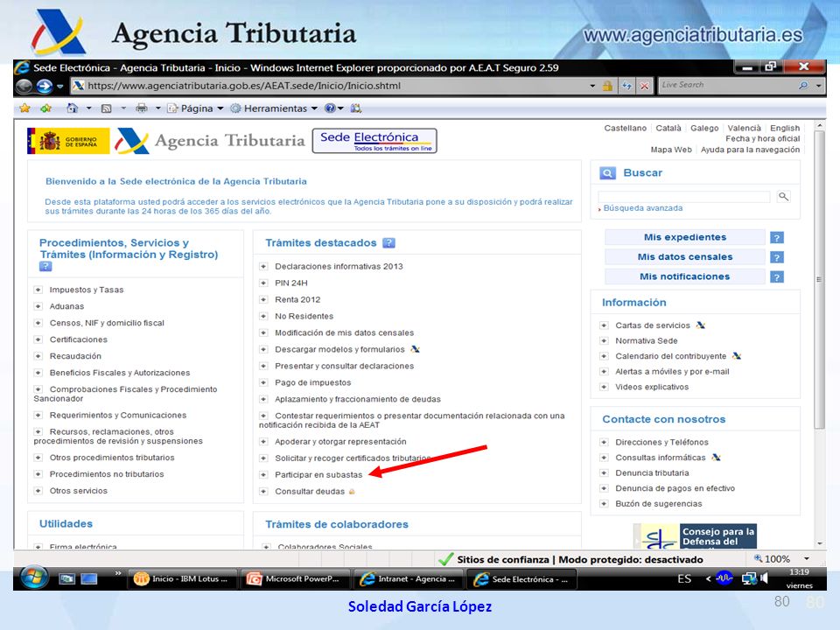Open Fecha y hora oficial link
Viewport: 840px width, 630px height.
click(x=762, y=139)
